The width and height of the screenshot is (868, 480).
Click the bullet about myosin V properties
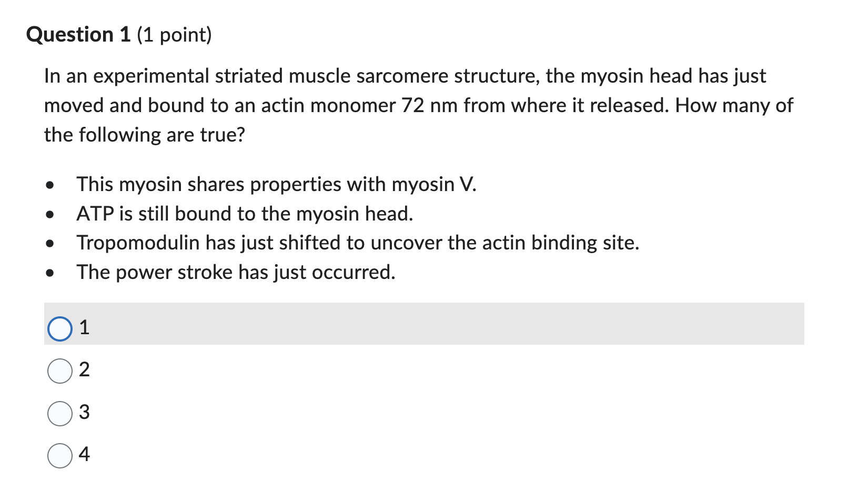coord(276,184)
